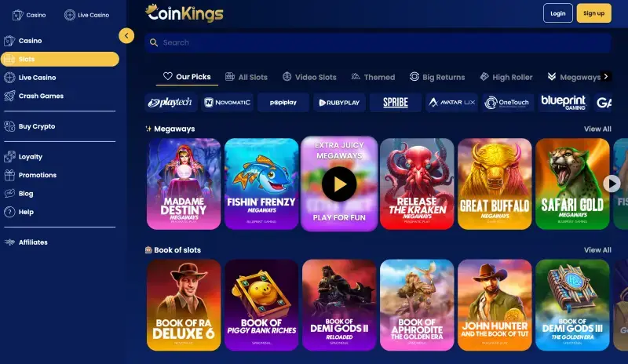Click the Login button
628x364 pixels.
point(558,13)
